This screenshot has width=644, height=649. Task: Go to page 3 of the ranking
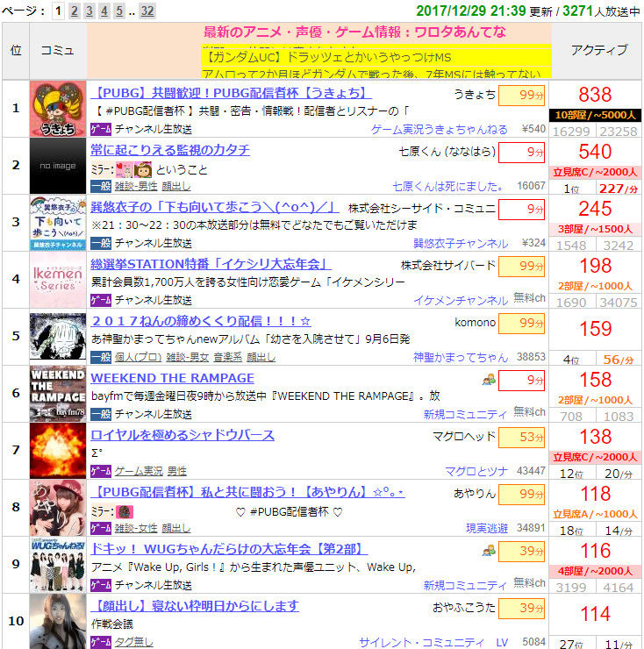point(89,11)
